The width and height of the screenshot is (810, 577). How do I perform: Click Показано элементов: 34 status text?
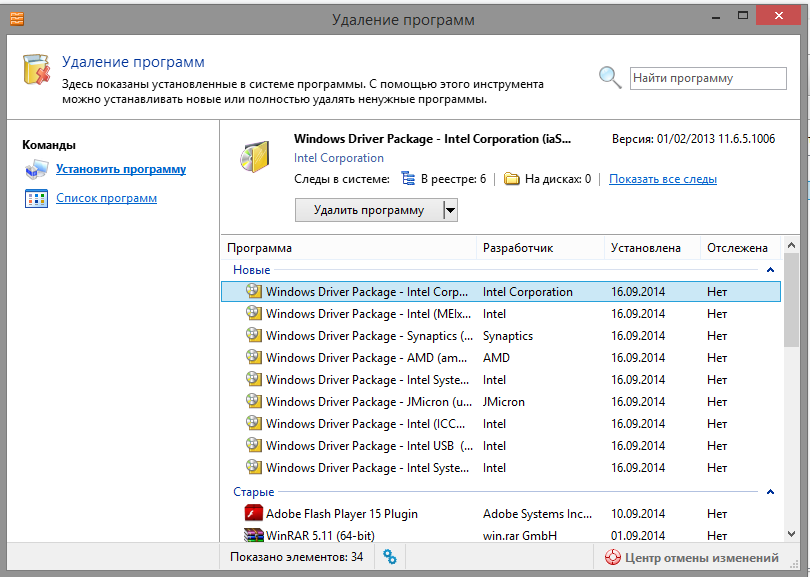click(x=297, y=557)
